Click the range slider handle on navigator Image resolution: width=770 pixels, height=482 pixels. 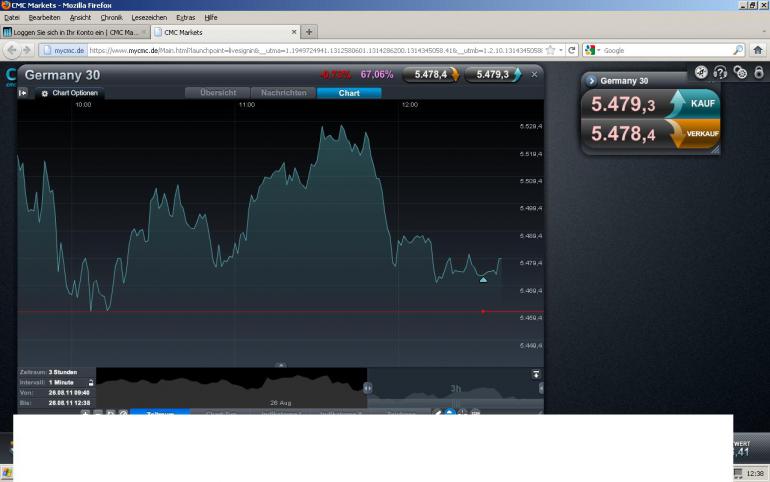[x=367, y=388]
